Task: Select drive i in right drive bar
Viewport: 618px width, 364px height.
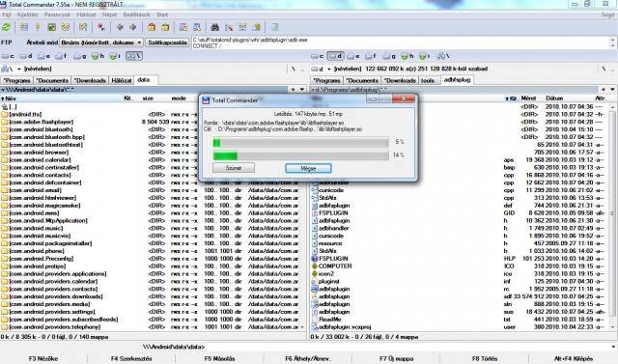Action: [x=425, y=56]
